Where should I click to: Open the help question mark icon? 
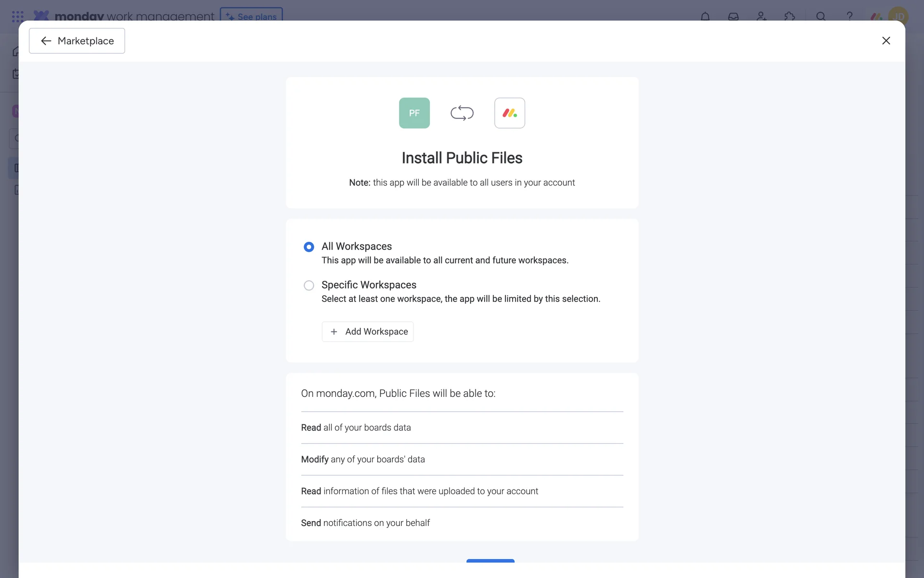click(849, 16)
